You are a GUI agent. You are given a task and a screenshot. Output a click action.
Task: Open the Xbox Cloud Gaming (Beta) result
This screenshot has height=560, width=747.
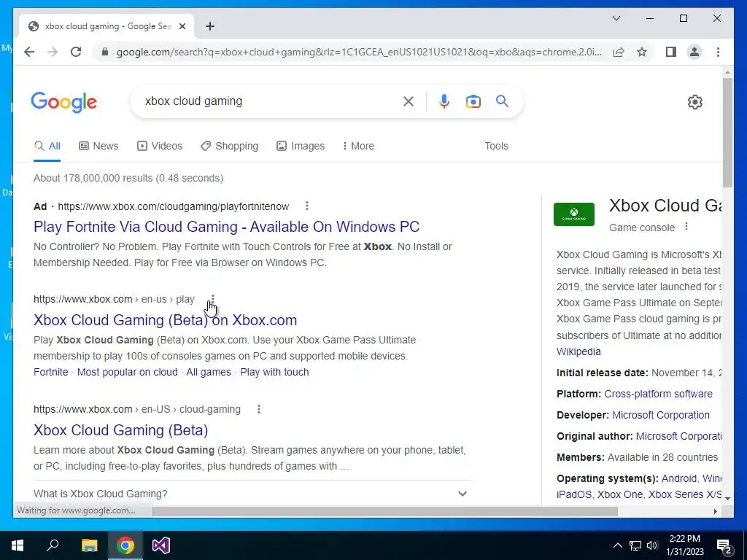(120, 430)
